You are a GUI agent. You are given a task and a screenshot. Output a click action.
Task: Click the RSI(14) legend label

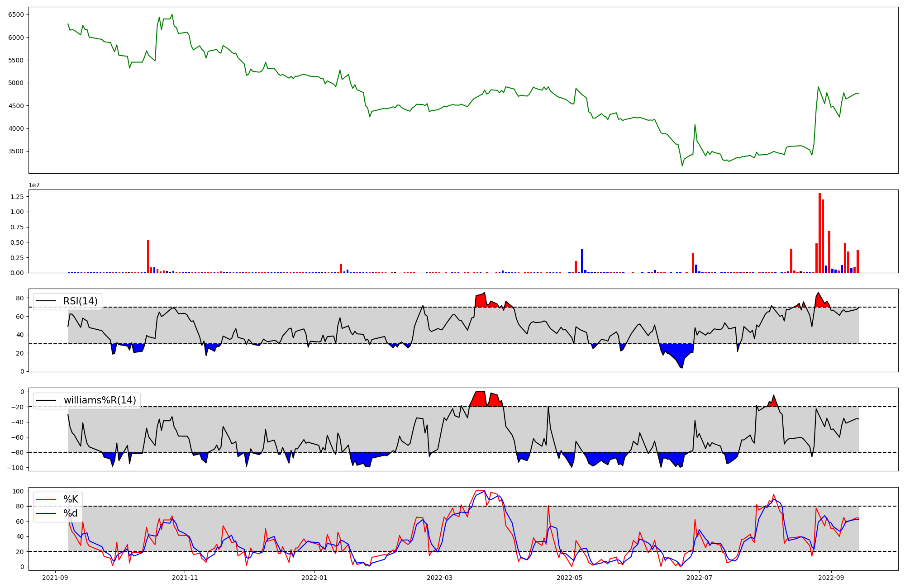coord(80,301)
